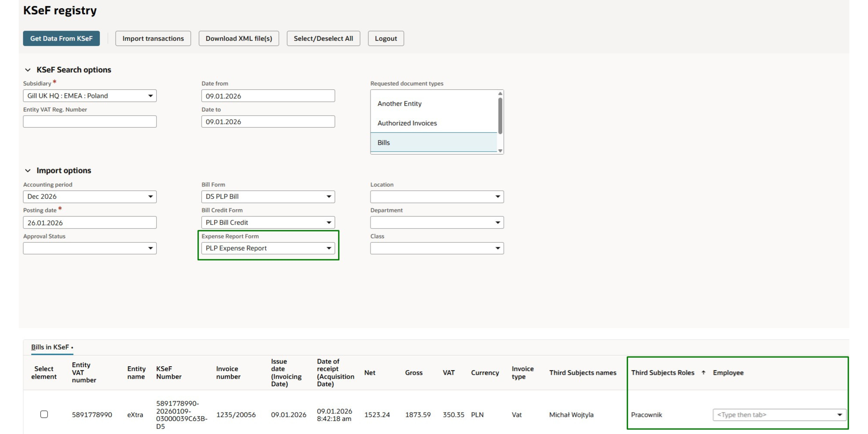
Task: Collapse the Import options section
Action: coord(28,170)
